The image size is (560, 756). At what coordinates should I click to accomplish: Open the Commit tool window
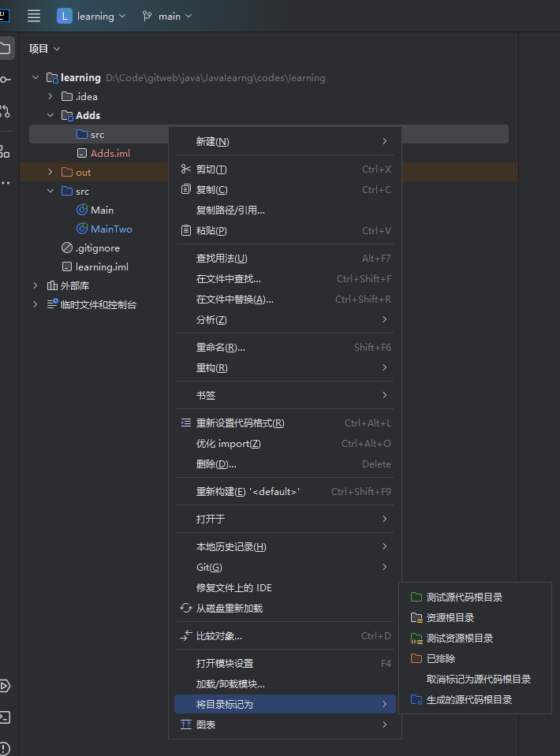5,80
